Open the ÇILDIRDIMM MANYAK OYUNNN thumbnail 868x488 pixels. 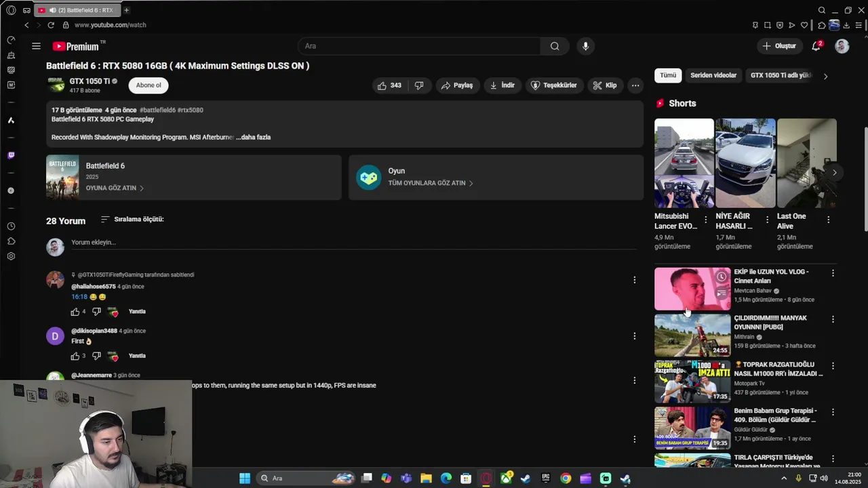click(x=692, y=335)
